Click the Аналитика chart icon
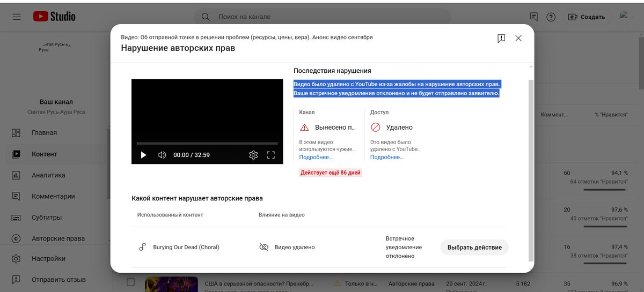Screen dimensions: 644x292 tap(16, 175)
